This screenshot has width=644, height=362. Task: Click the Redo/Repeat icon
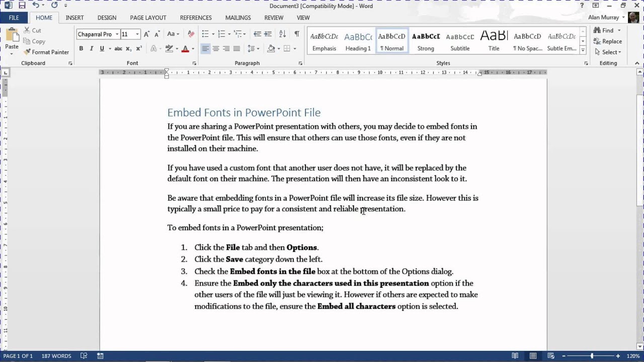[54, 6]
